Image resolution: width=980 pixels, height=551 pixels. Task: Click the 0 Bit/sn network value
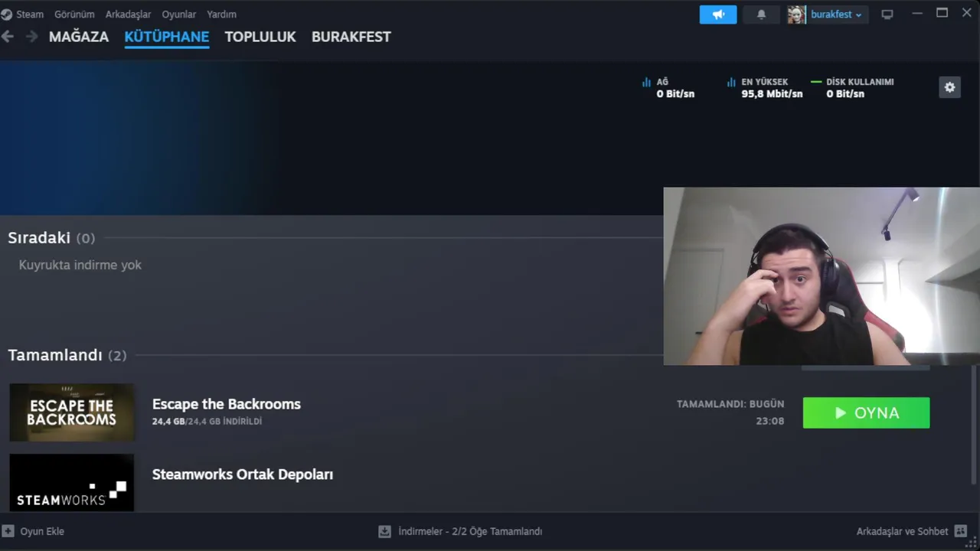tap(675, 94)
